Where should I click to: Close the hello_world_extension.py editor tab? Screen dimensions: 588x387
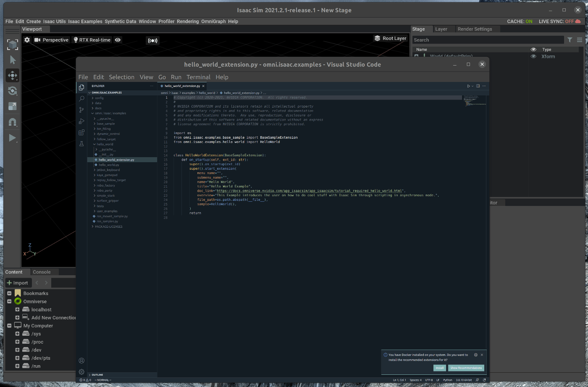[204, 86]
